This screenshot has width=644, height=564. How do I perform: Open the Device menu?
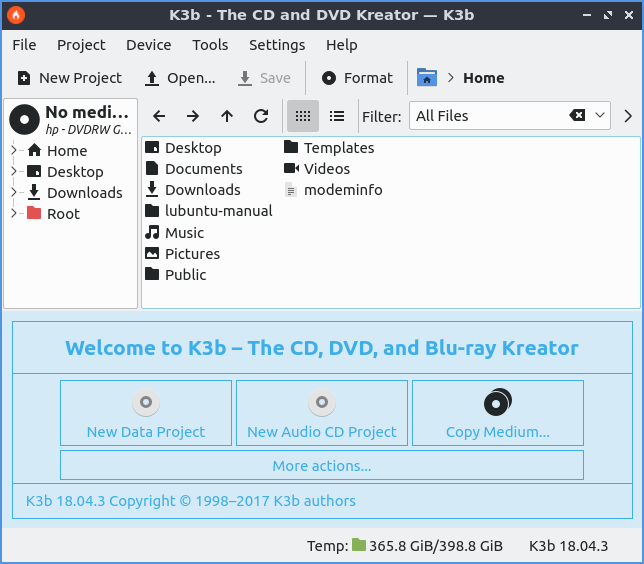coord(148,45)
